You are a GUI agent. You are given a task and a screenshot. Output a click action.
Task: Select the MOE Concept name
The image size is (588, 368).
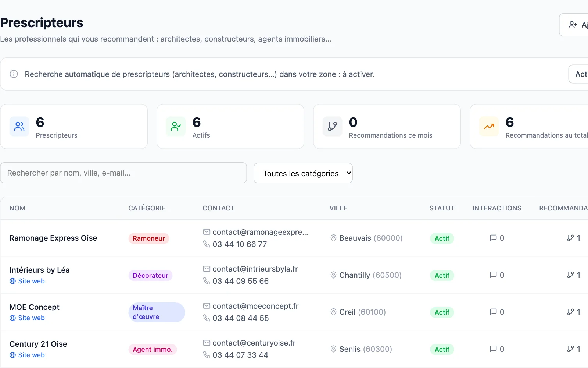(x=35, y=307)
